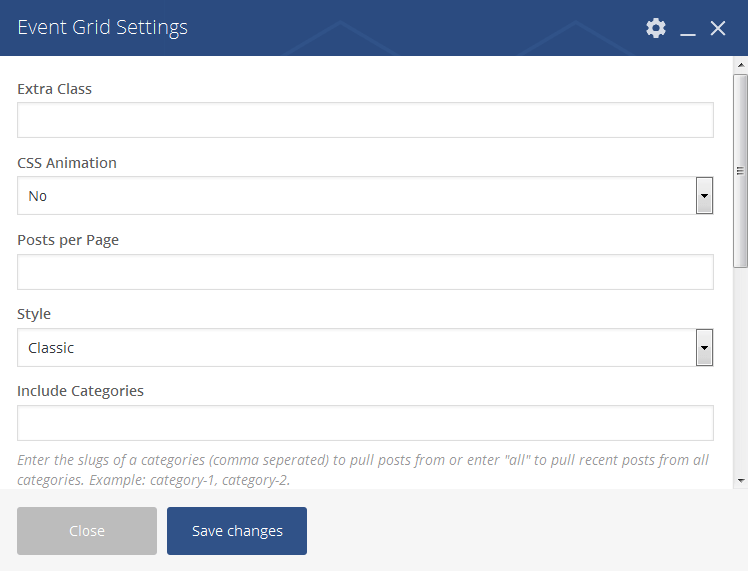Focus the Posts per Page input

click(x=365, y=272)
